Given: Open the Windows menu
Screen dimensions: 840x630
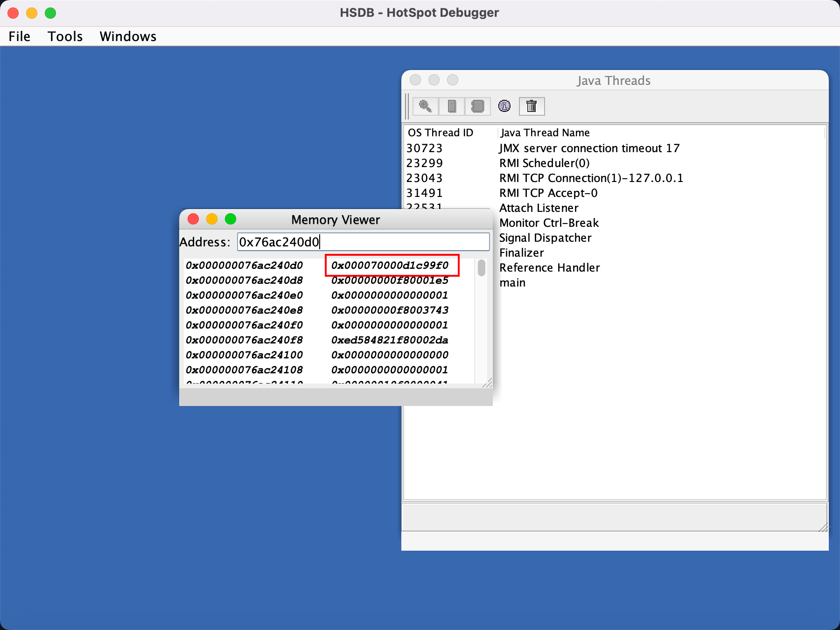Looking at the screenshot, I should point(128,36).
